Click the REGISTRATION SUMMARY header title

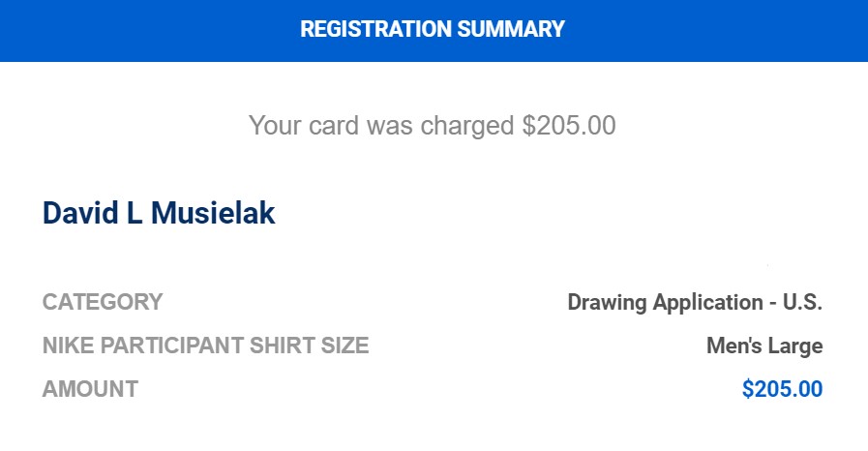(x=433, y=29)
